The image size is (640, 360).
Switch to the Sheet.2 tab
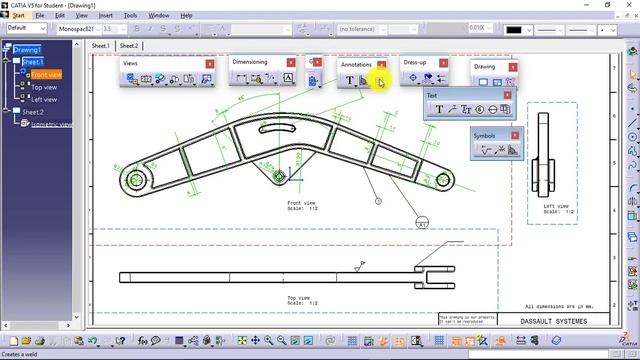tap(129, 46)
